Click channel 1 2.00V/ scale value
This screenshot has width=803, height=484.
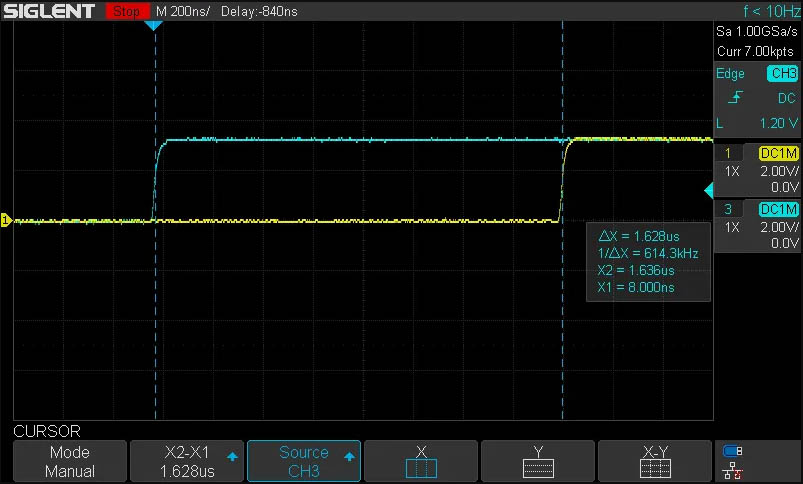click(x=779, y=171)
